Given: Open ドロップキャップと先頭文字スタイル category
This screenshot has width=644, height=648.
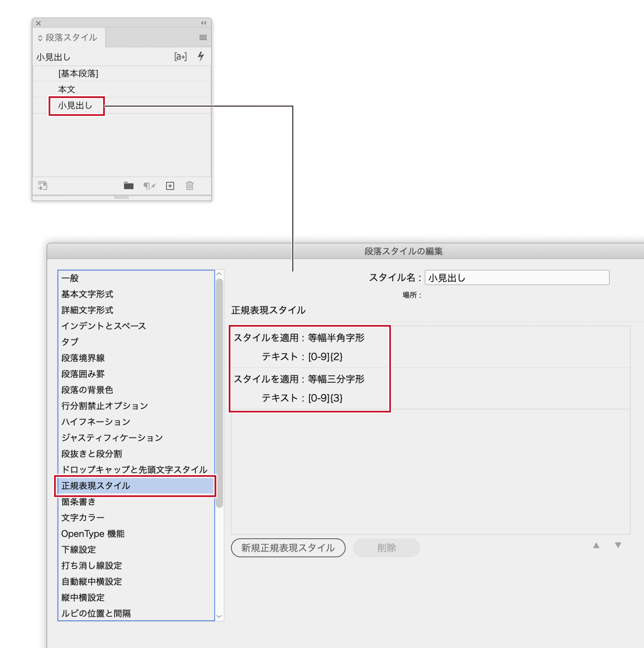Looking at the screenshot, I should tap(136, 470).
